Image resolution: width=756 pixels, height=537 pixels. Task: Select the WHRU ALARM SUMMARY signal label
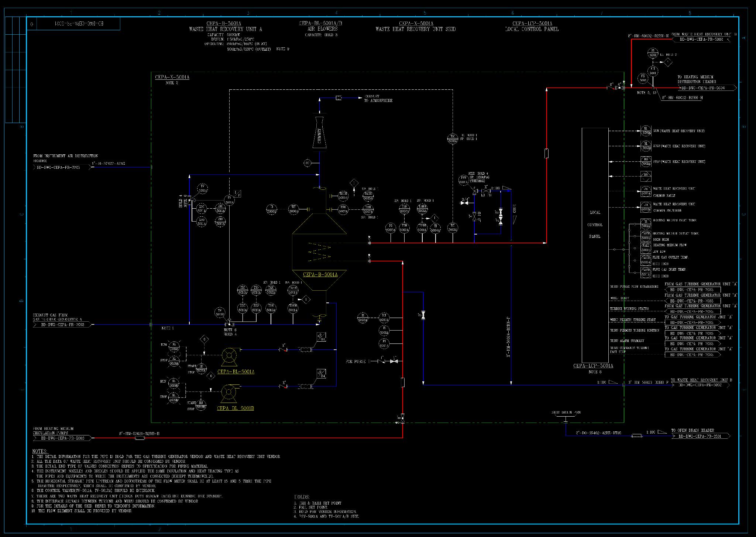point(627,341)
